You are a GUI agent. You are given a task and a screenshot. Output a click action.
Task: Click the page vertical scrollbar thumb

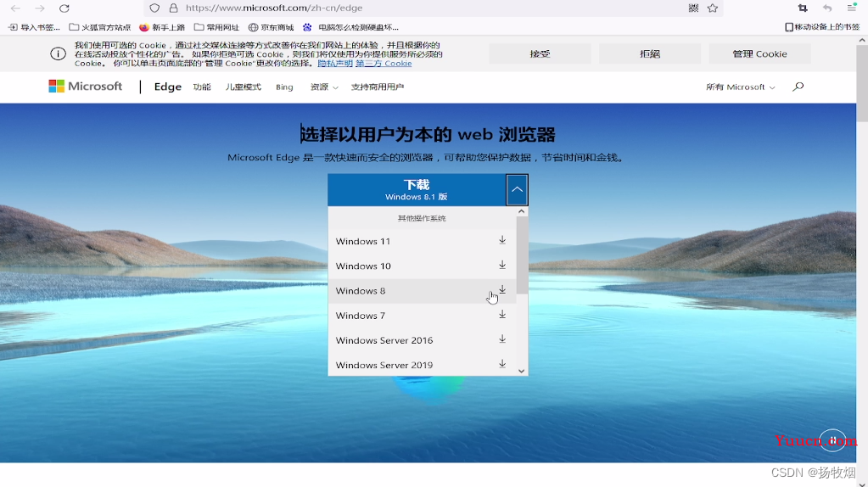pyautogui.click(x=862, y=84)
